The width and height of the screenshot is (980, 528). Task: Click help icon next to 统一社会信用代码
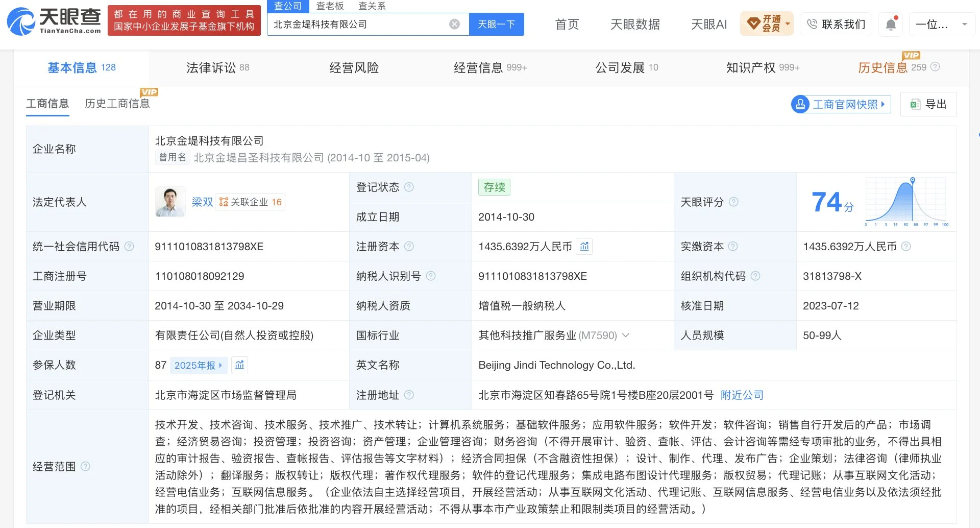[x=129, y=247]
